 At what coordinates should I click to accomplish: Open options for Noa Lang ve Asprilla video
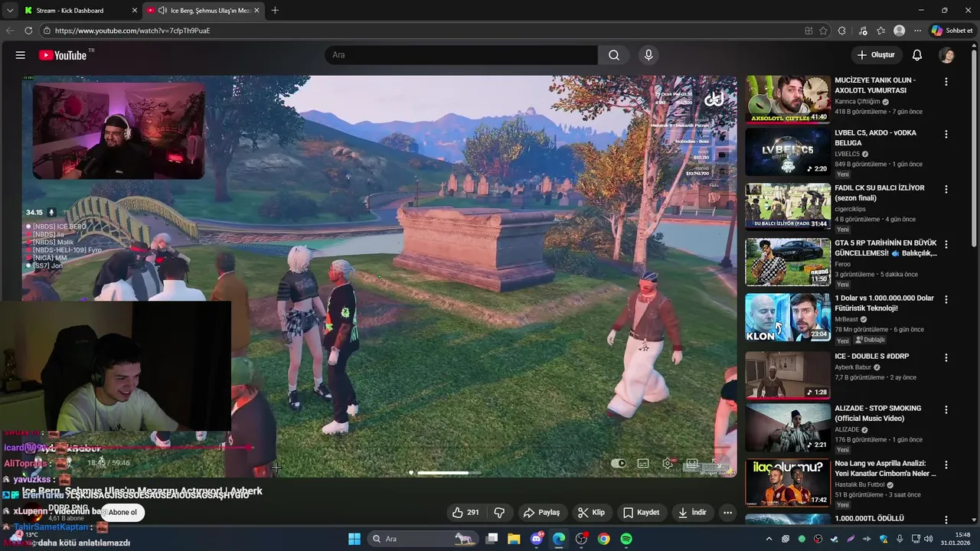tap(946, 465)
